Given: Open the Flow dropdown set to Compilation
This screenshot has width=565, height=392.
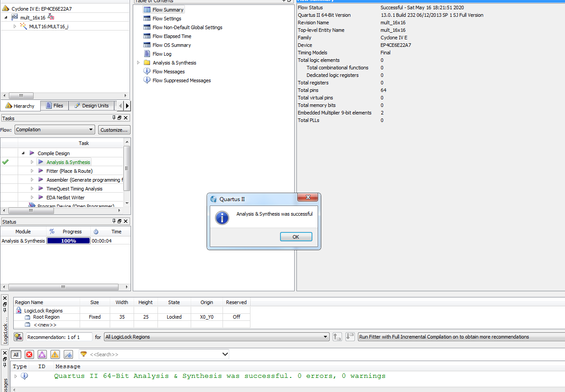Looking at the screenshot, I should point(55,129).
